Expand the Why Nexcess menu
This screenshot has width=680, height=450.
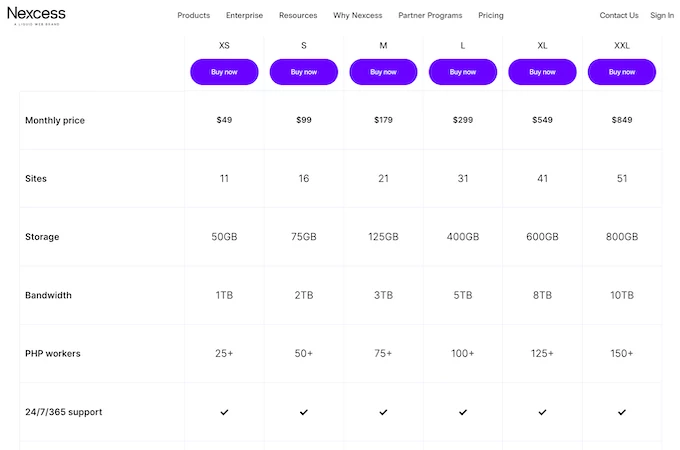tap(357, 16)
